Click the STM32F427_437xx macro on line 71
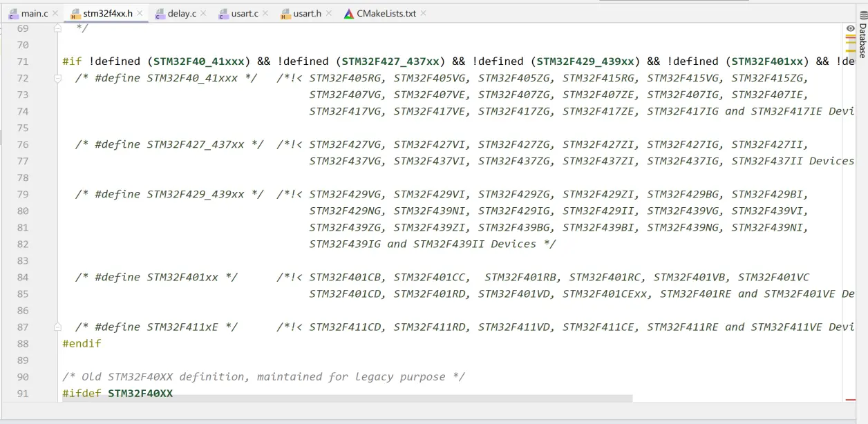The height and width of the screenshot is (424, 868). coord(390,61)
